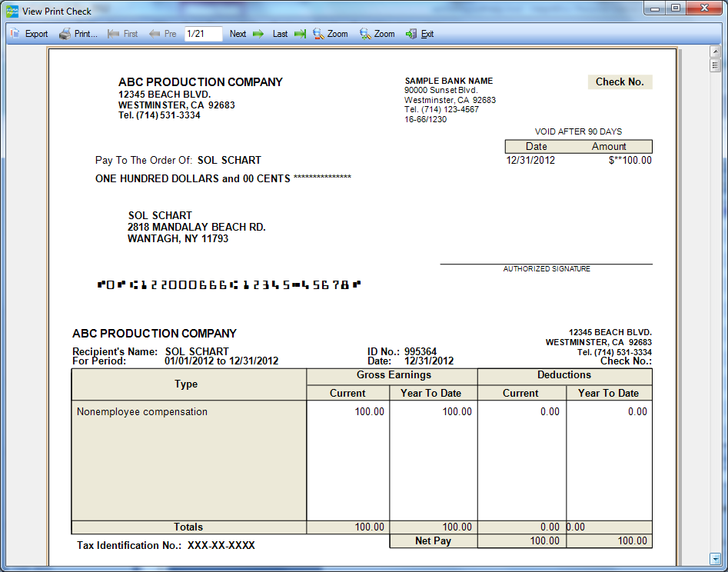Click the page number field showing 1/21

[x=203, y=34]
